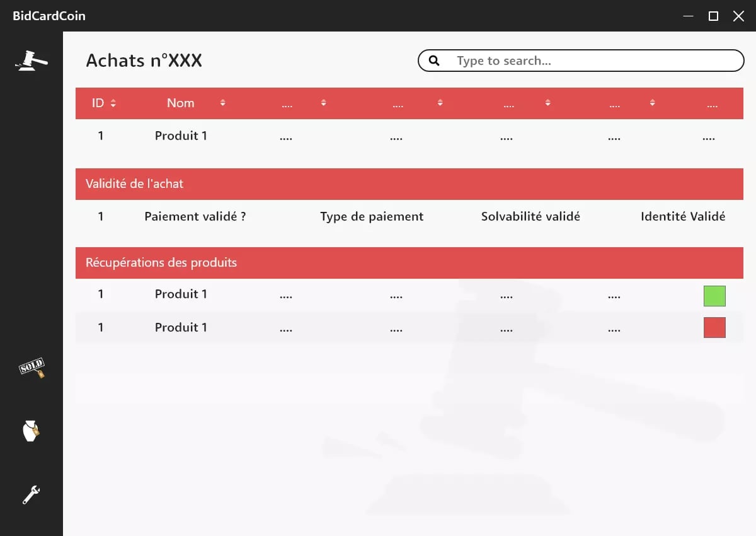Click the SOLD tag sidebar icon

tap(31, 368)
